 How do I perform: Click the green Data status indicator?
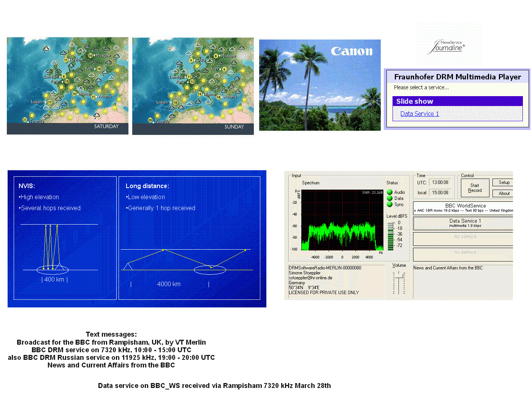tap(389, 198)
